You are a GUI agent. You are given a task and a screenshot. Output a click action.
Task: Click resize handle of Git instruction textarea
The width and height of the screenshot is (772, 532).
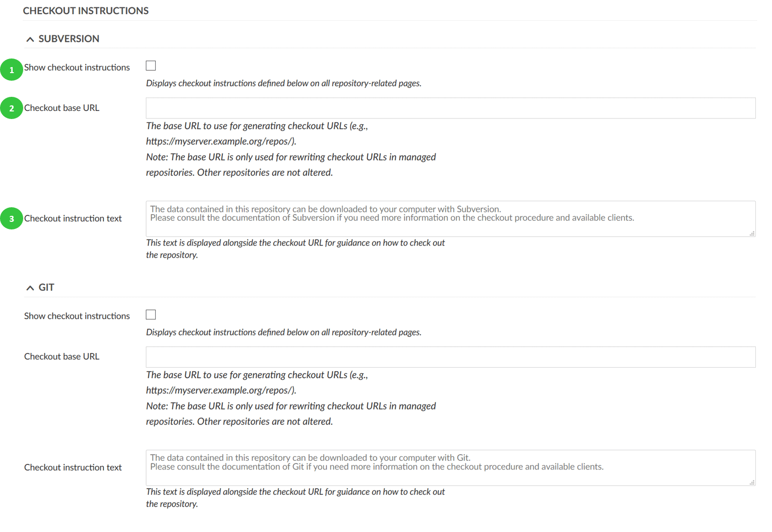pos(752,483)
